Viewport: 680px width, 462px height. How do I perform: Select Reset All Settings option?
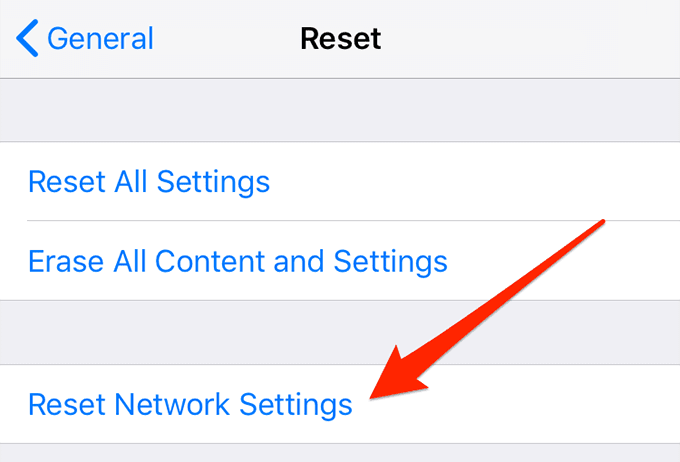[340, 181]
